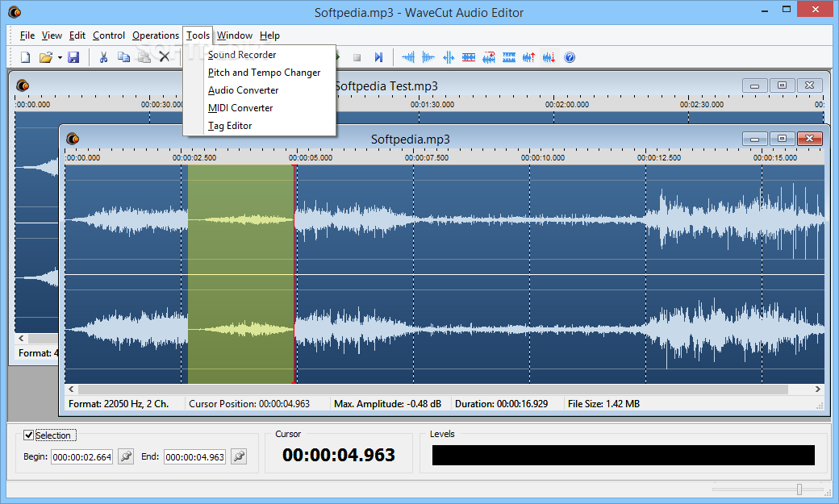Click the Begin time input field

tap(81, 457)
